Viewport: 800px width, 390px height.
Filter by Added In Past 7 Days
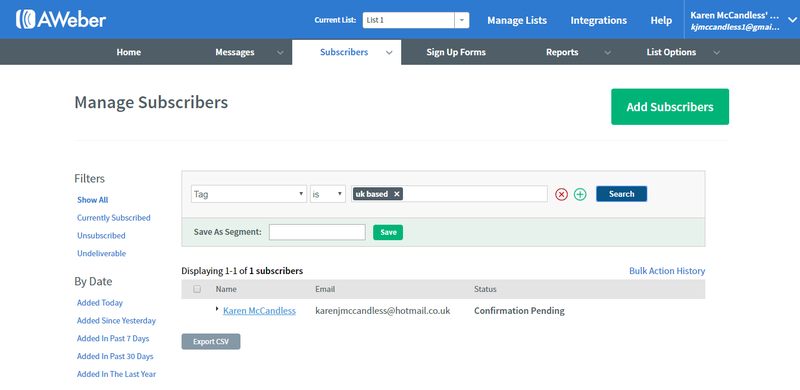(x=113, y=338)
